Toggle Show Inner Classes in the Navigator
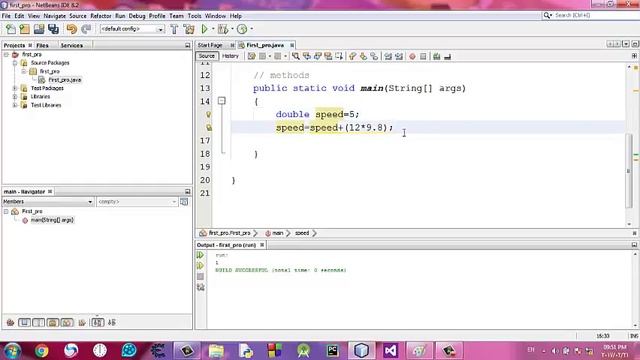 click(67, 322)
